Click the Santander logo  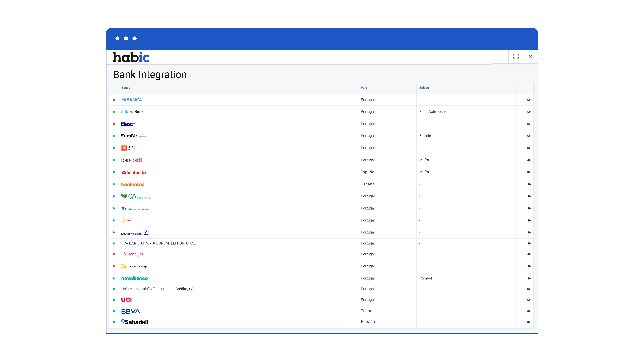(134, 172)
